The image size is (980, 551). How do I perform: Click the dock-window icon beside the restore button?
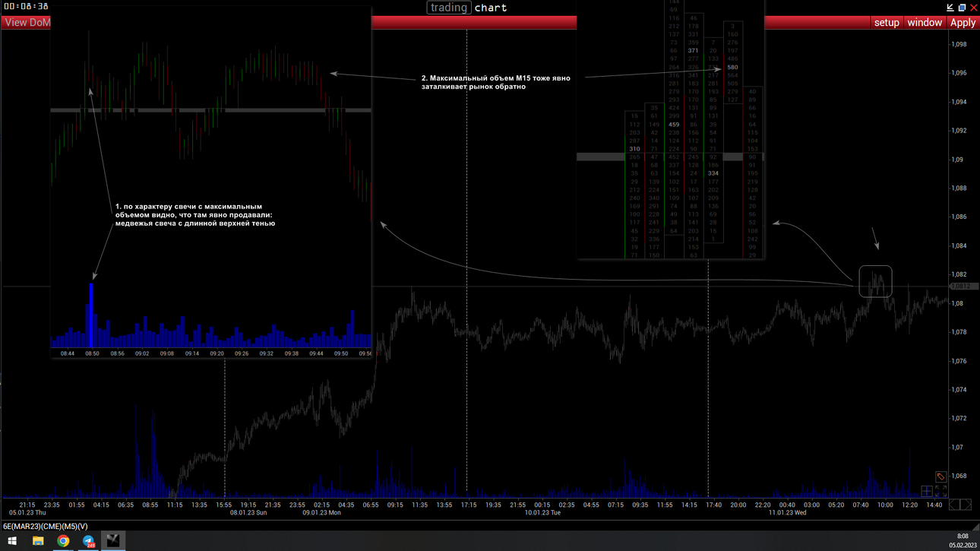coord(950,8)
